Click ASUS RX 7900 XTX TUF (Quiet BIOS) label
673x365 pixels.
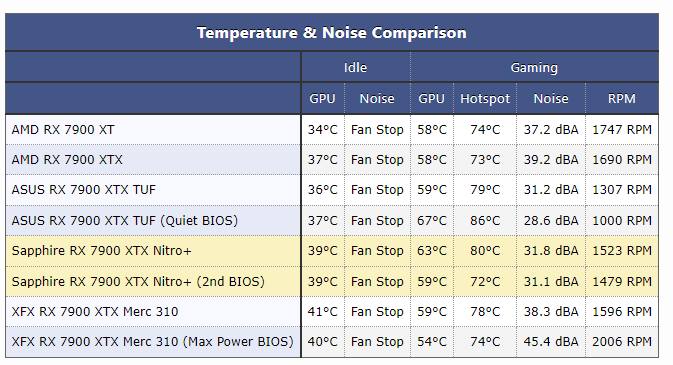click(124, 221)
